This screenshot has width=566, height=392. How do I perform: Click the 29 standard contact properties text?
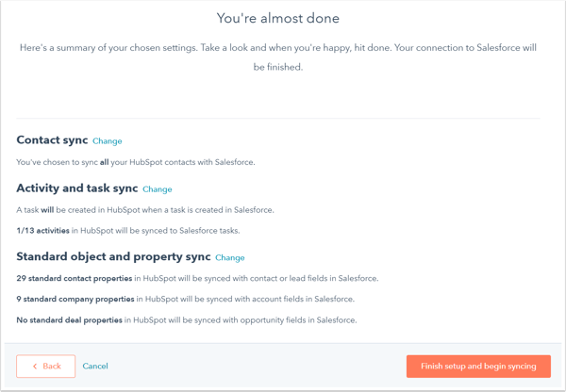coord(75,279)
